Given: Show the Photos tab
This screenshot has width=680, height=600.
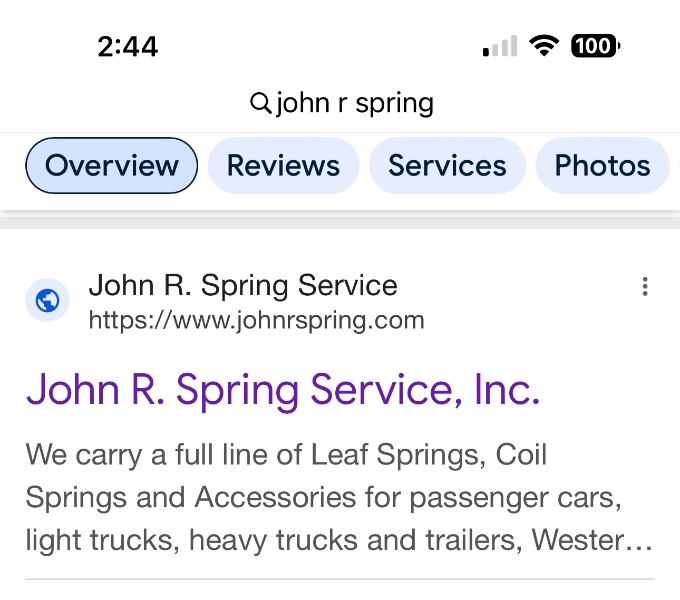Looking at the screenshot, I should click(602, 165).
